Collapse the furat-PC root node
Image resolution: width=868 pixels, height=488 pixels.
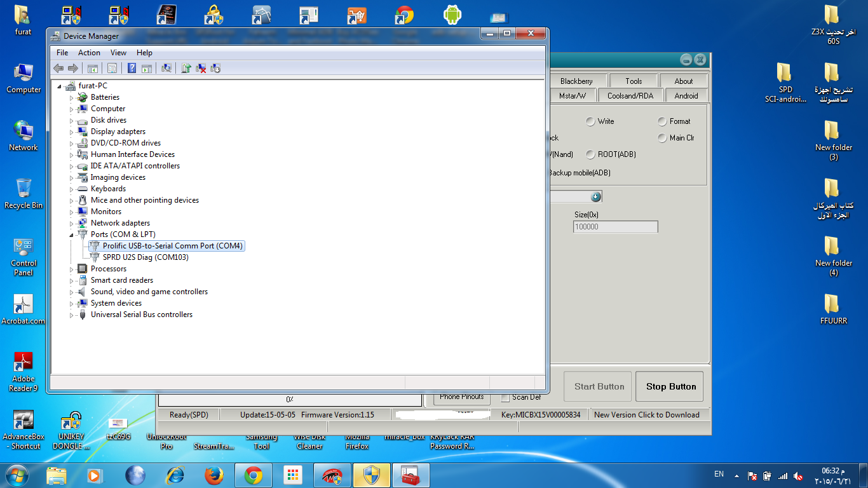60,86
